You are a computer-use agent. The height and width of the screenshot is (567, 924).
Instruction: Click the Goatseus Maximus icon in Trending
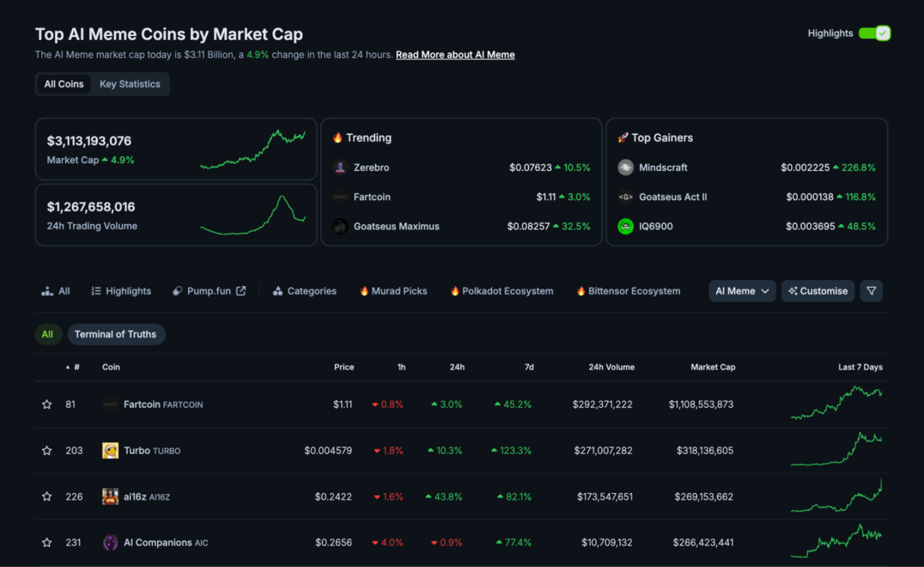[340, 226]
